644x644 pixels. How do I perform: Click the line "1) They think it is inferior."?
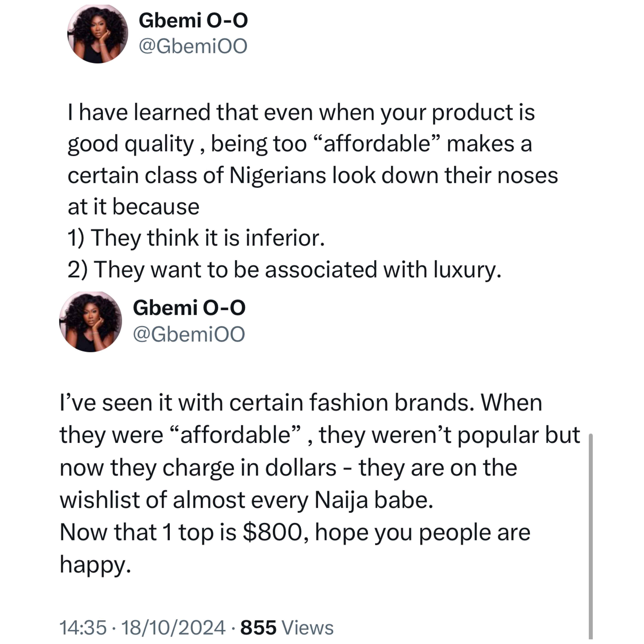196,238
